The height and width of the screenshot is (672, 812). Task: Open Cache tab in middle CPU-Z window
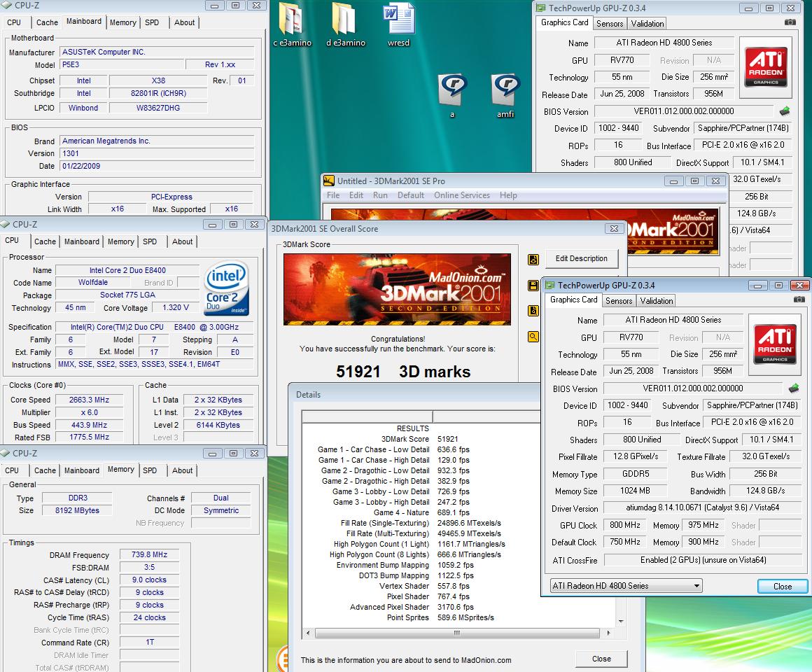pyautogui.click(x=45, y=241)
